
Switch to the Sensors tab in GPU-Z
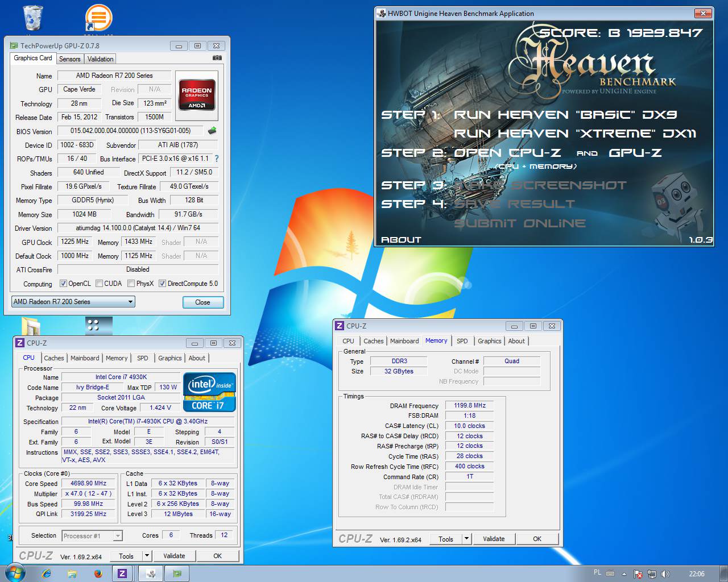(x=70, y=59)
